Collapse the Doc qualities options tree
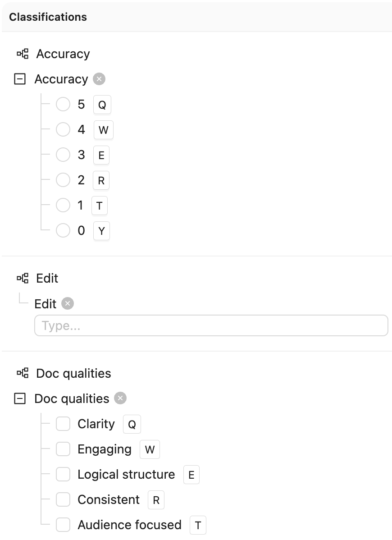This screenshot has width=392, height=540. point(20,398)
